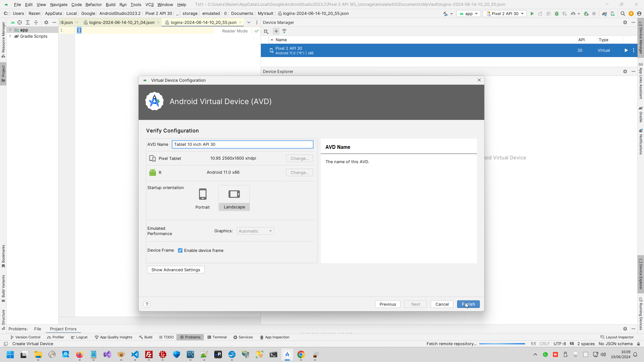
Task: Open the Refactor menu
Action: coord(93,5)
